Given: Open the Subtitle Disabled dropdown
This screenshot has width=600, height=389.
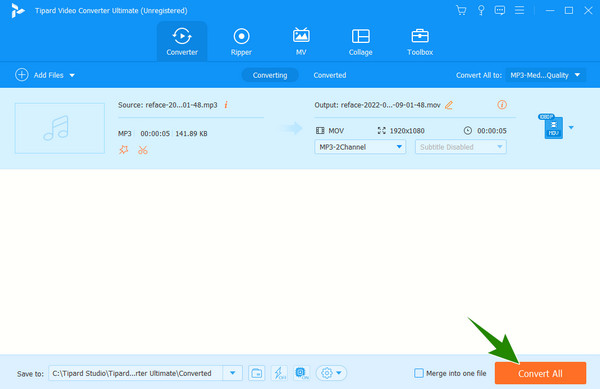Looking at the screenshot, I should [x=461, y=147].
